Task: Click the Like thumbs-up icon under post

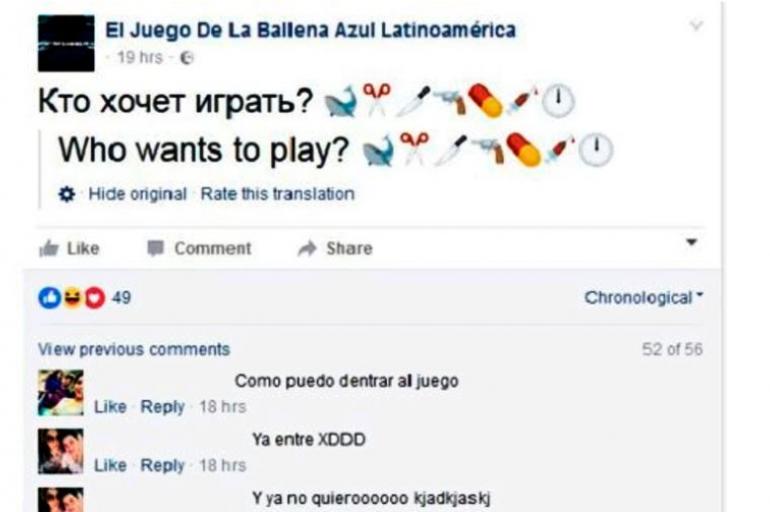Action: tap(49, 248)
